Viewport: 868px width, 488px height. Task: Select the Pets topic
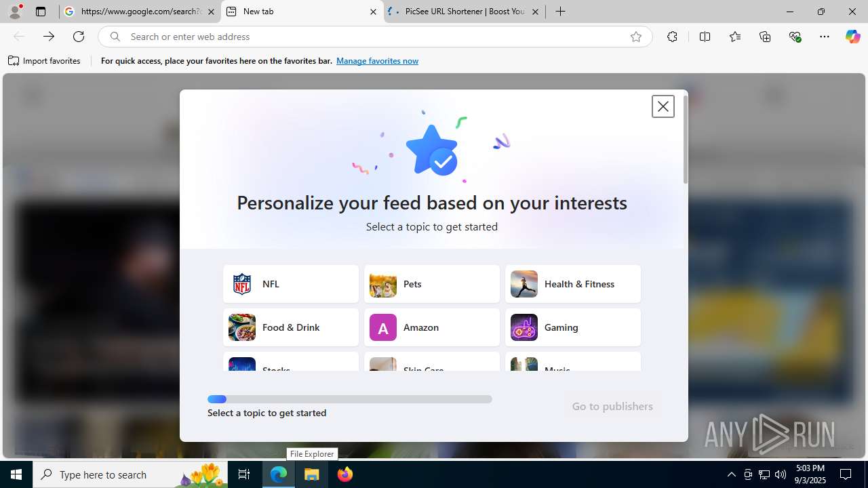tap(432, 284)
